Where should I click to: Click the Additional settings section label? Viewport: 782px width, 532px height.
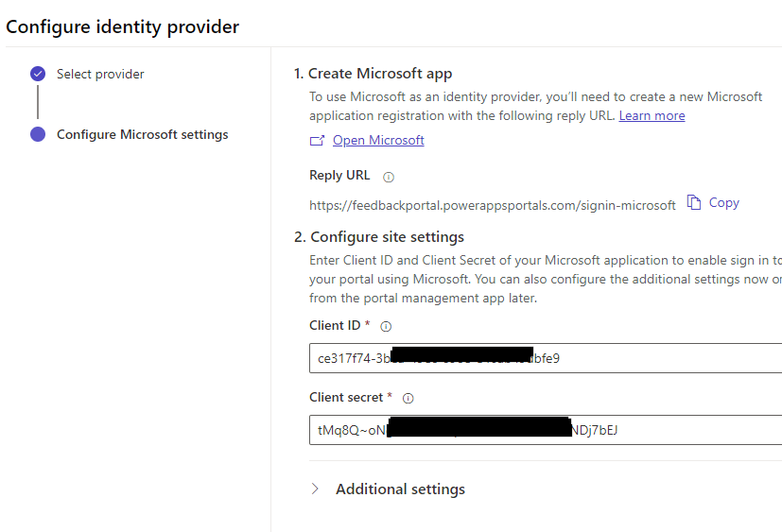(400, 489)
